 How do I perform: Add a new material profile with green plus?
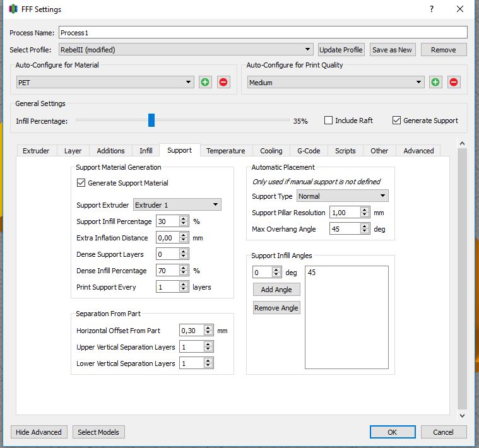205,82
